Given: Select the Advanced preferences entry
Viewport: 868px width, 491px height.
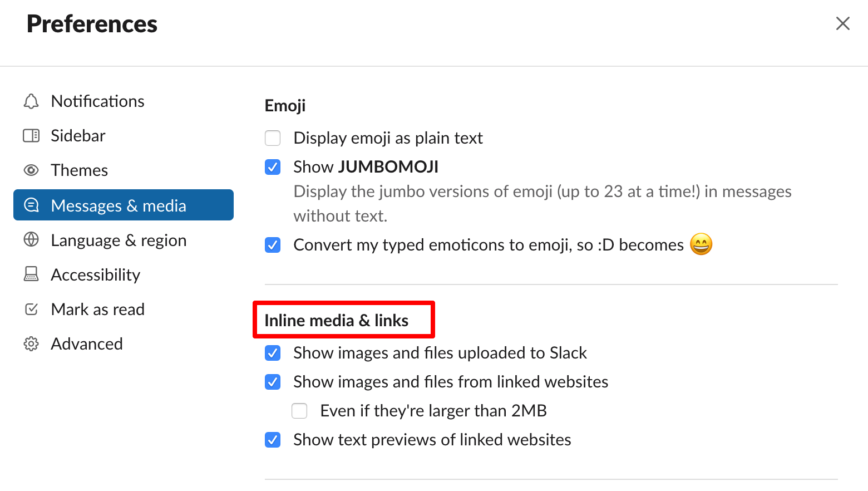Looking at the screenshot, I should pos(87,343).
